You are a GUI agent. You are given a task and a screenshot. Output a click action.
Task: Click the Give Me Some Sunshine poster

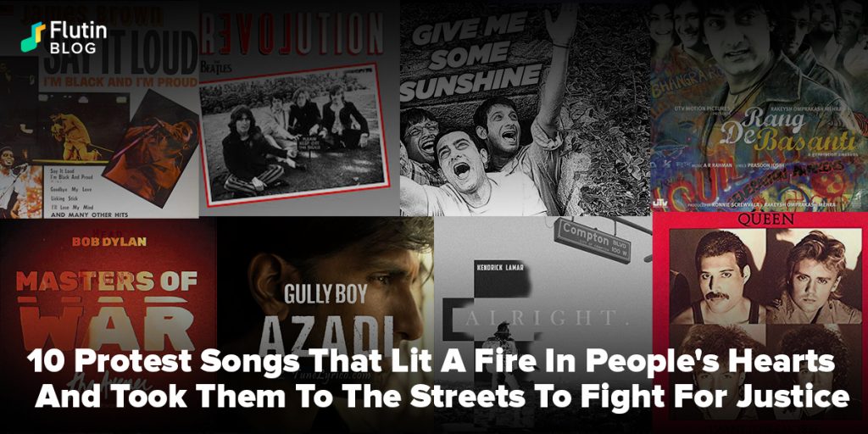pos(526,108)
